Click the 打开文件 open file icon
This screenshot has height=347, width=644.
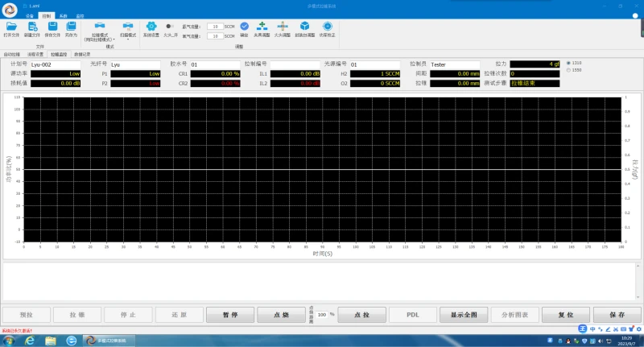click(x=11, y=28)
